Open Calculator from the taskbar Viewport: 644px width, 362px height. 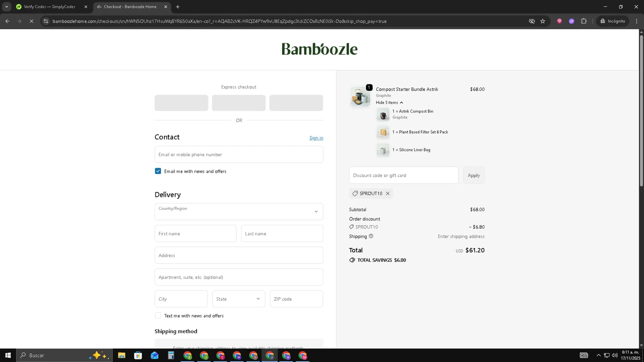tap(171, 355)
